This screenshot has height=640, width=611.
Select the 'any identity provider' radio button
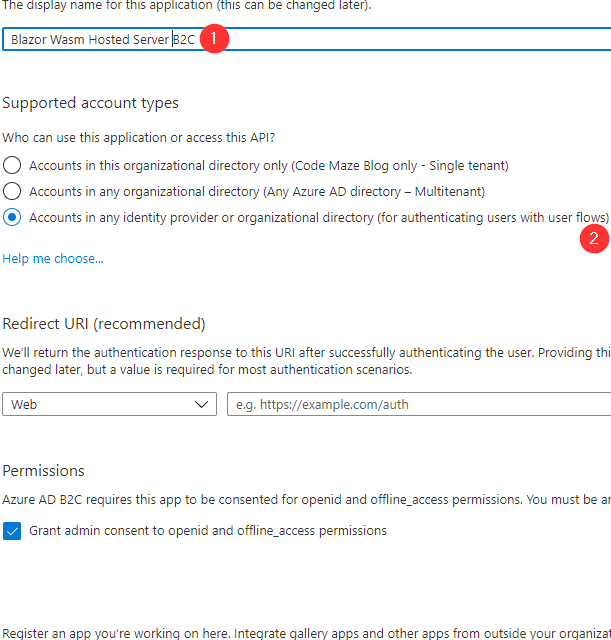(x=12, y=217)
